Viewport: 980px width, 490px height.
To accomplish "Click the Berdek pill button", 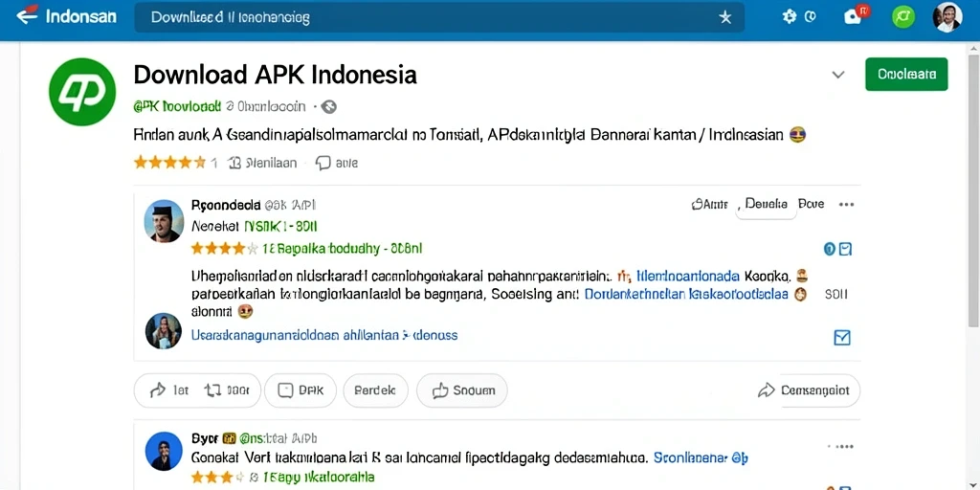I will click(x=375, y=390).
